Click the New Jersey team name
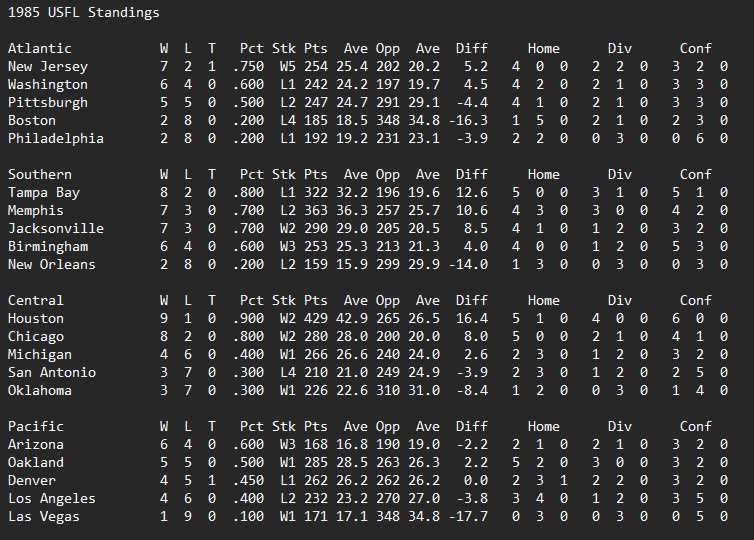 (48, 66)
